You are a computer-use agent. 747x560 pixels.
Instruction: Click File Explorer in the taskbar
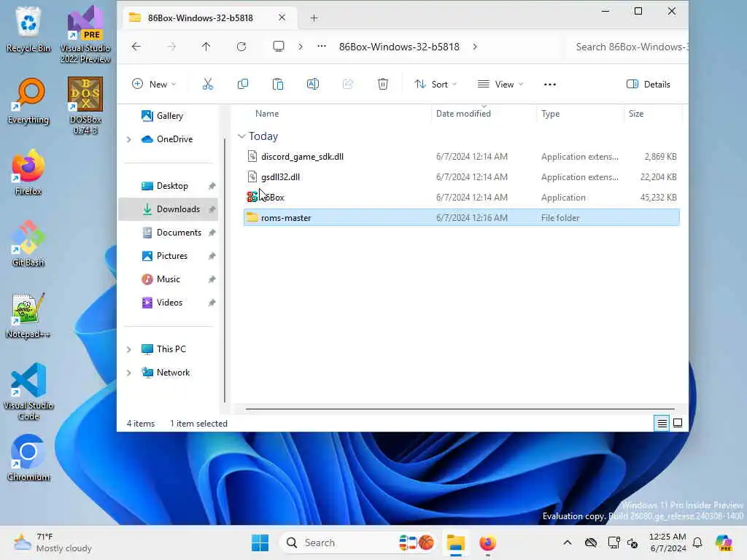tap(455, 542)
